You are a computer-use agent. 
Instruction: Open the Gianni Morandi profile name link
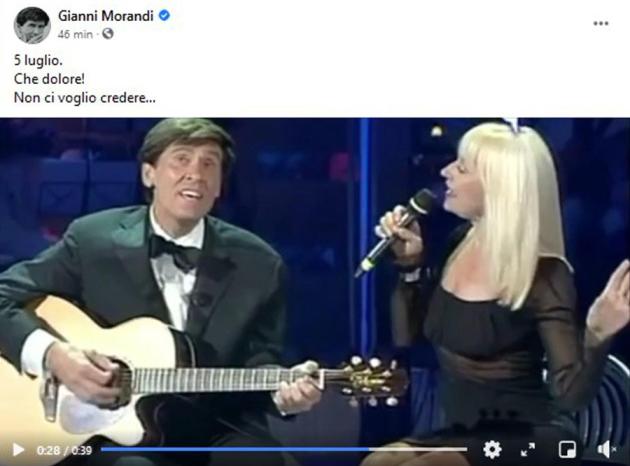tap(106, 16)
